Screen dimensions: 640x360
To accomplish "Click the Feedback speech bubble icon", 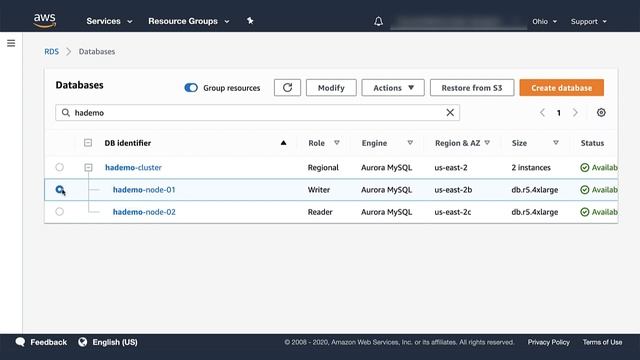I will coord(20,342).
